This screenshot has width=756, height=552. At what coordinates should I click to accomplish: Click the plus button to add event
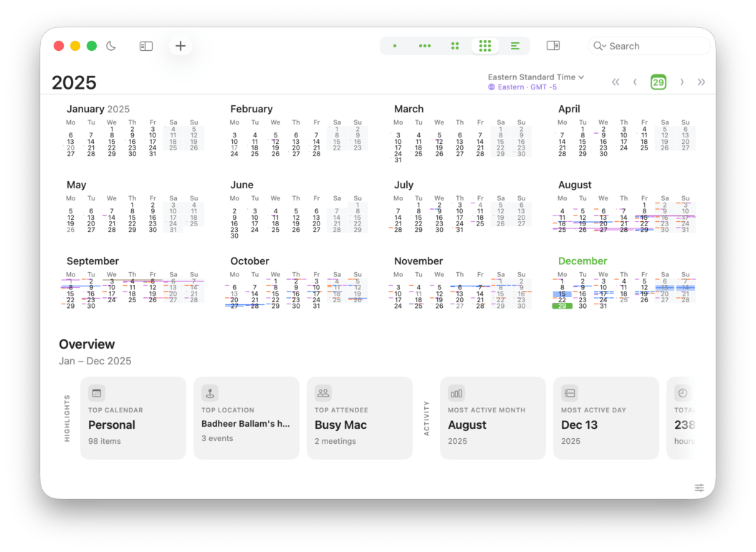point(181,46)
